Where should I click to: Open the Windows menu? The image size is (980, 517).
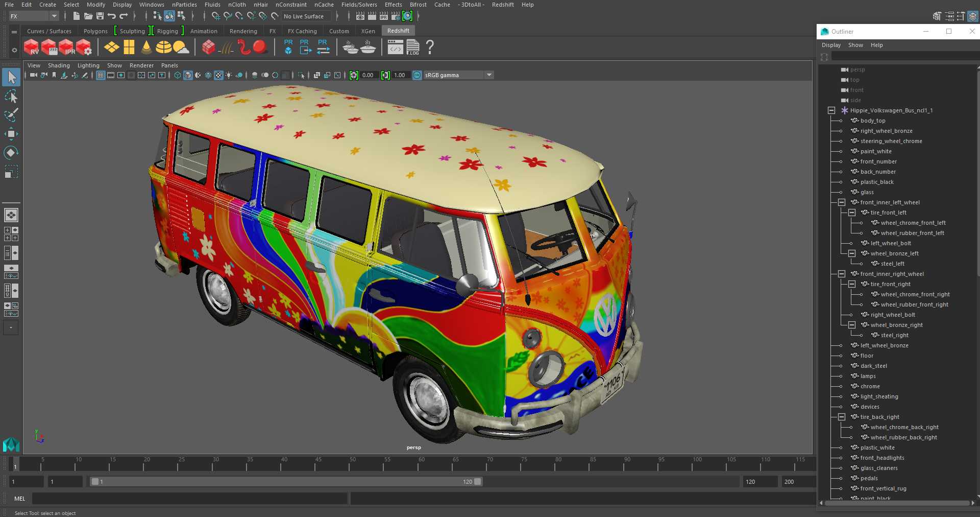[x=152, y=5]
